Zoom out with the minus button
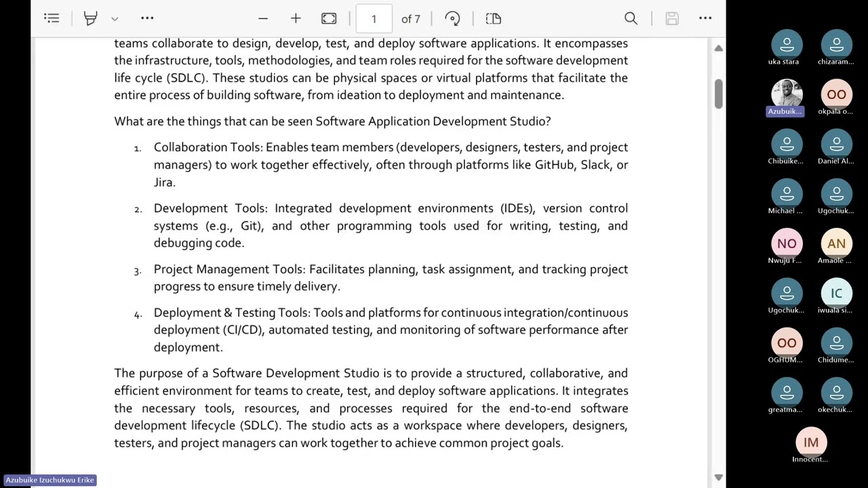Screen dimensions: 868x488 click(x=263, y=19)
